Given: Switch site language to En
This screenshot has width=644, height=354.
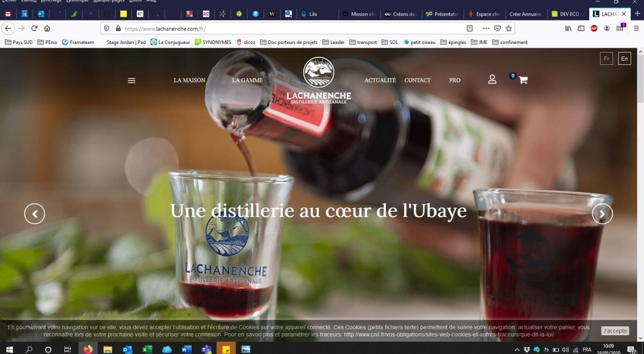Looking at the screenshot, I should (624, 58).
